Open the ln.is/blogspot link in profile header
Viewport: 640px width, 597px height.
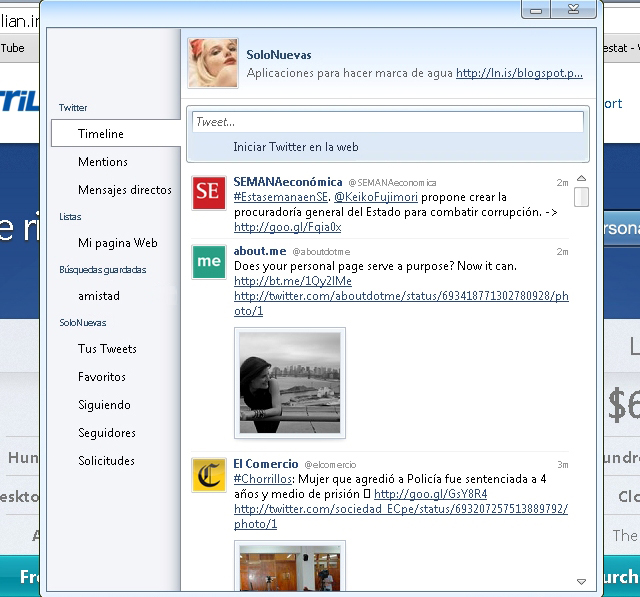pos(519,73)
